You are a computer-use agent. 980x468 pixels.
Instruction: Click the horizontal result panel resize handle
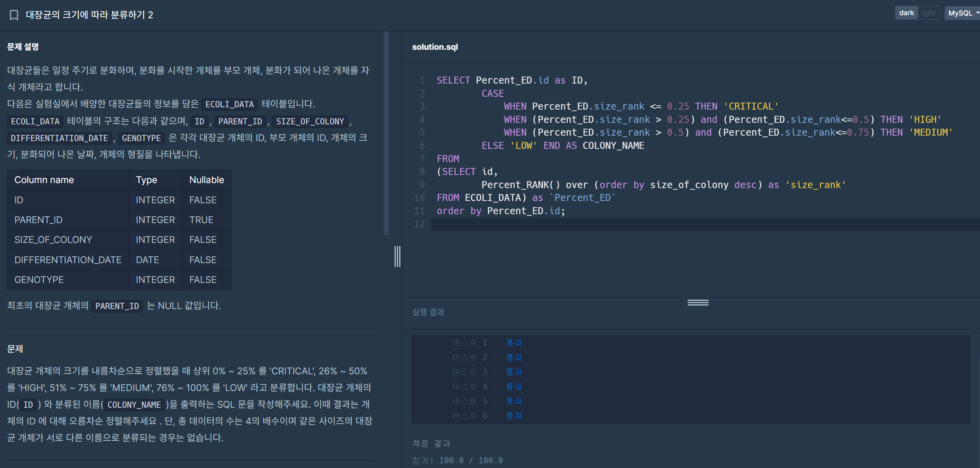pyautogui.click(x=698, y=302)
